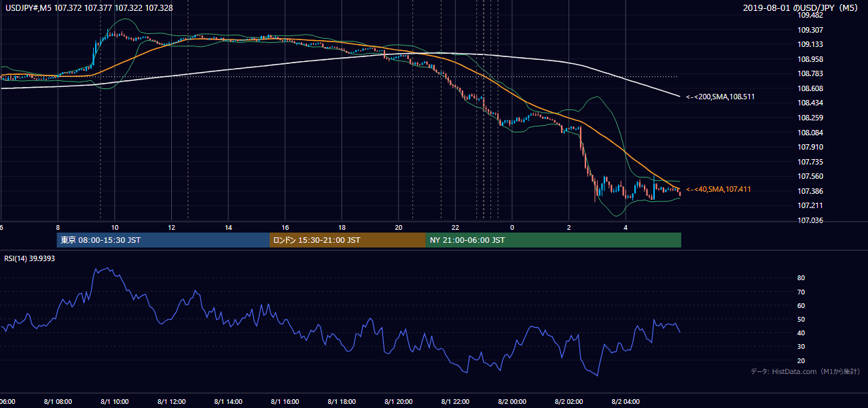Click the 8/2 00:00 date-time label
The height and width of the screenshot is (408, 868).
click(512, 402)
